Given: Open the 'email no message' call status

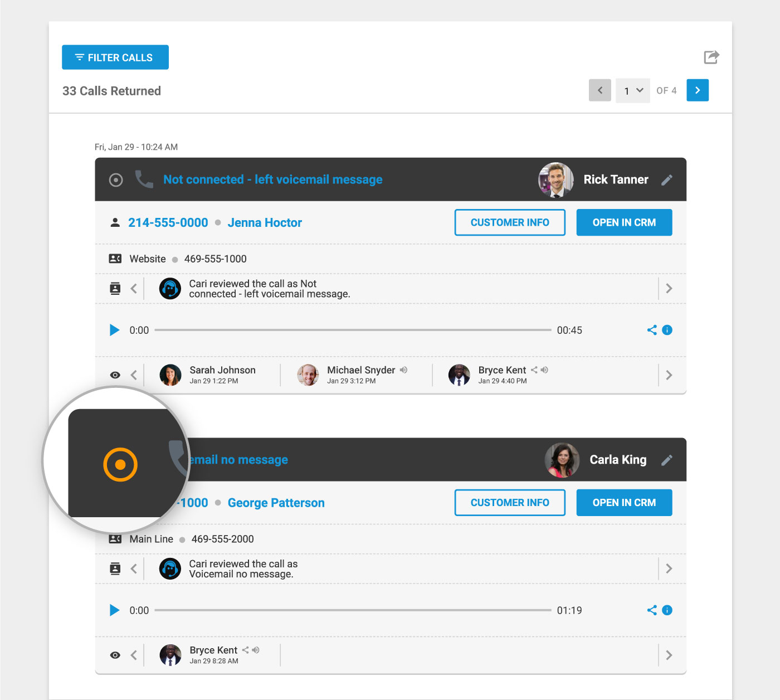Looking at the screenshot, I should 238,460.
